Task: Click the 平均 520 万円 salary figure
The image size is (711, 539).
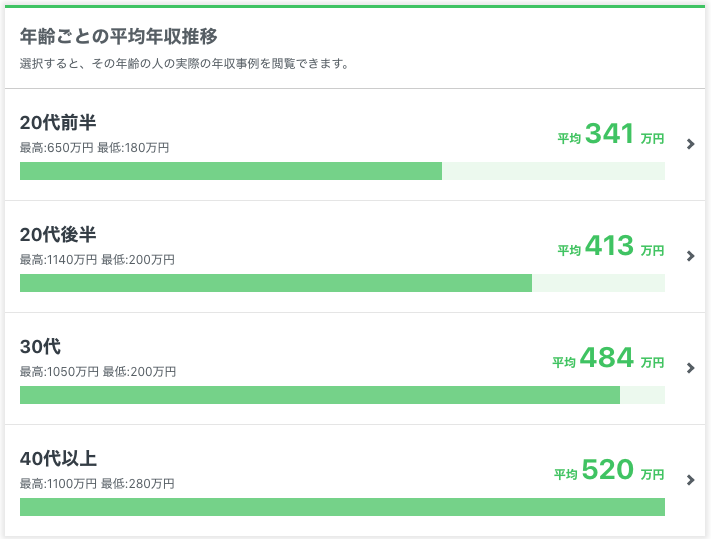Action: pyautogui.click(x=609, y=470)
